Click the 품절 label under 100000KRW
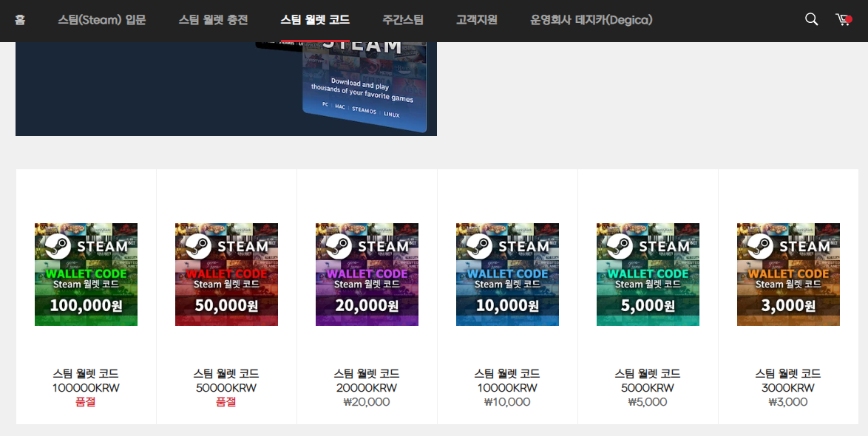The width and height of the screenshot is (868, 436). tap(86, 402)
